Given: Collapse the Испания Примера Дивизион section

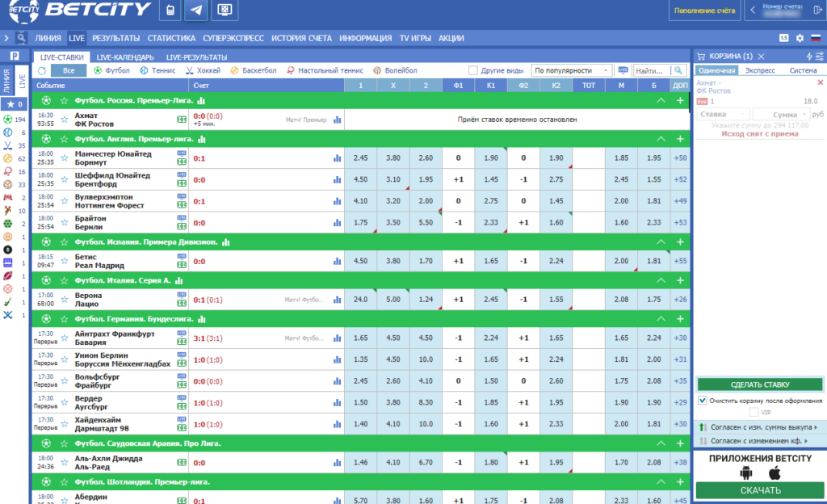Looking at the screenshot, I should (661, 242).
